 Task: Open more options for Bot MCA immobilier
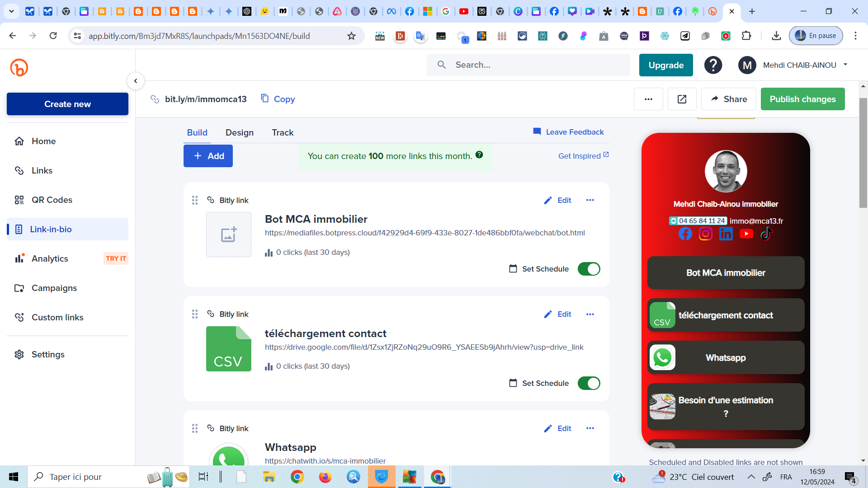pos(590,200)
